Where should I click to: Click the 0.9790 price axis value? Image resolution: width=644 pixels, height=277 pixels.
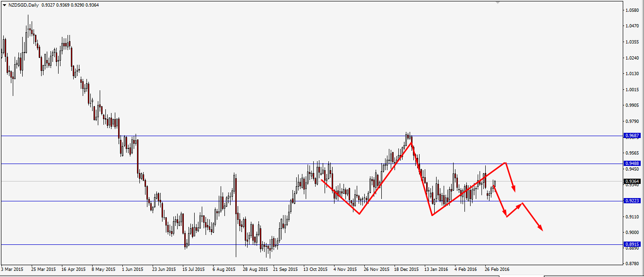click(632, 121)
